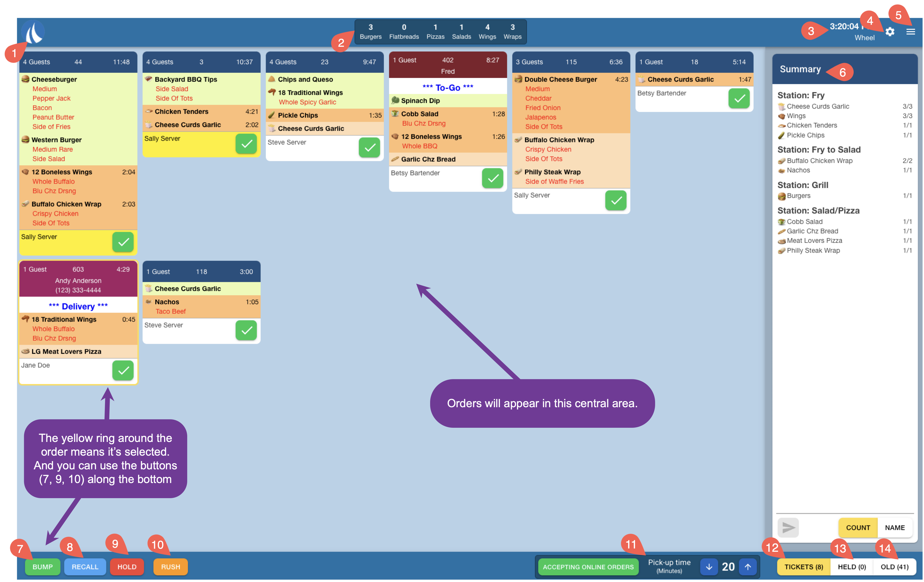Increase pick-up time with up arrow
The width and height of the screenshot is (924, 582).
click(747, 567)
